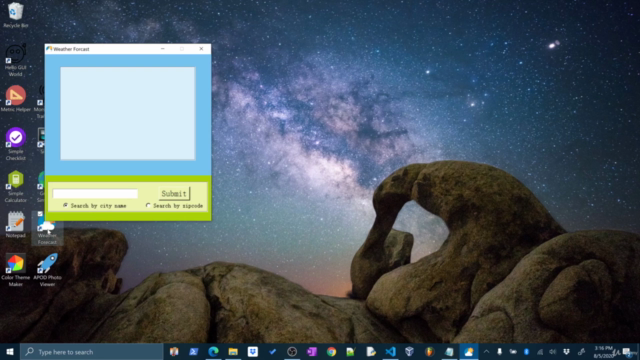Close the Weather Forcast window
Image resolution: width=640 pixels, height=360 pixels.
click(x=201, y=49)
